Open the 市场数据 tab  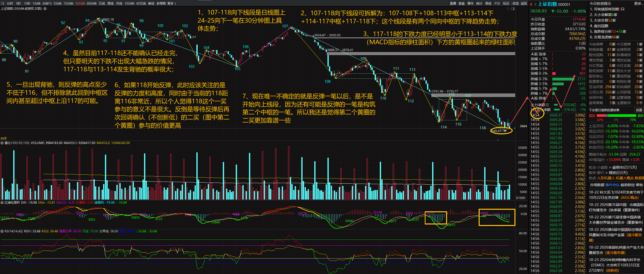597,185
